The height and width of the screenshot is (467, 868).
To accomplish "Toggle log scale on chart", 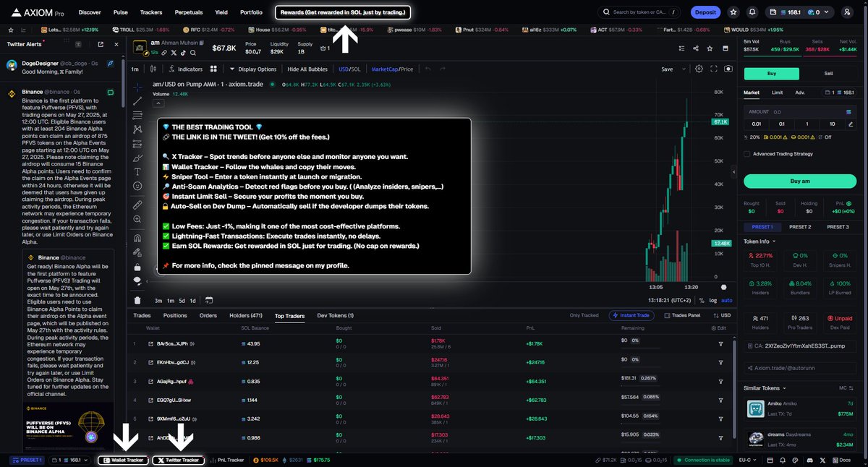I will [x=714, y=300].
